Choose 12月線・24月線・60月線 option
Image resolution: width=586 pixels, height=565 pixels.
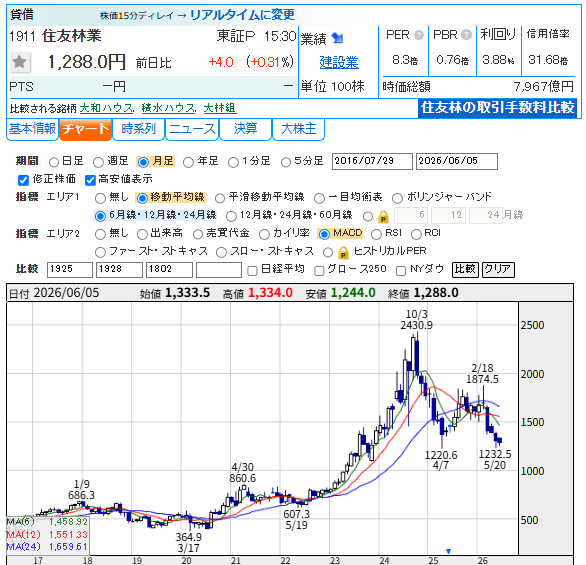click(231, 216)
